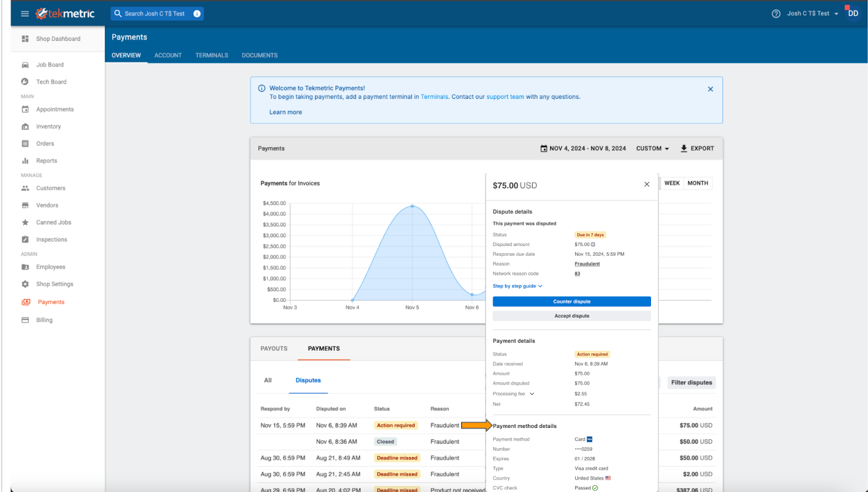
Task: Expand the Processing fee breakdown
Action: point(532,394)
